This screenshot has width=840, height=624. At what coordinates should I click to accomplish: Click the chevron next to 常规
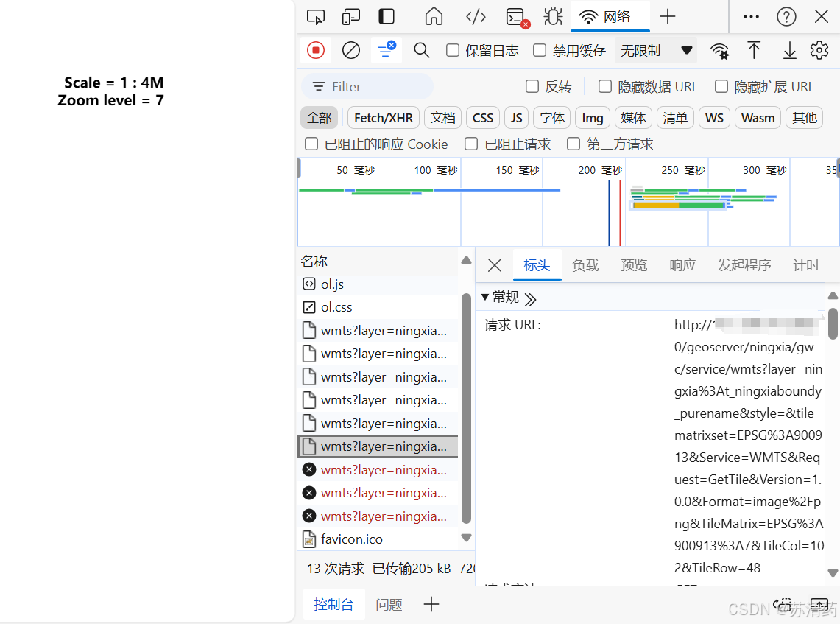coord(530,298)
